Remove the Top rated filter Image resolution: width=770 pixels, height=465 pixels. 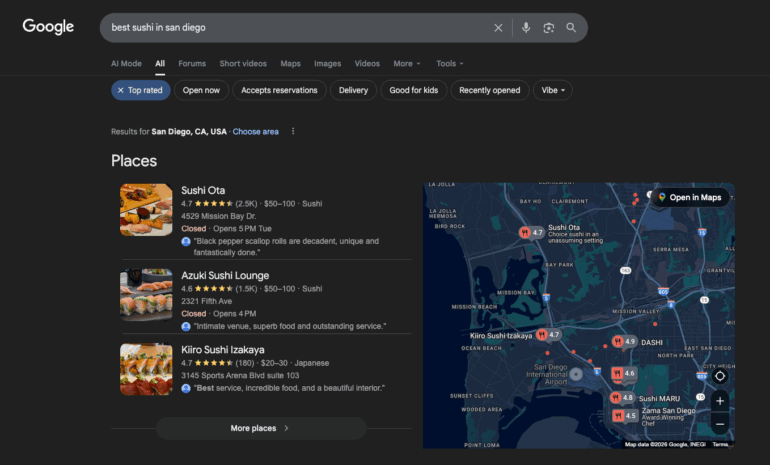tap(121, 90)
